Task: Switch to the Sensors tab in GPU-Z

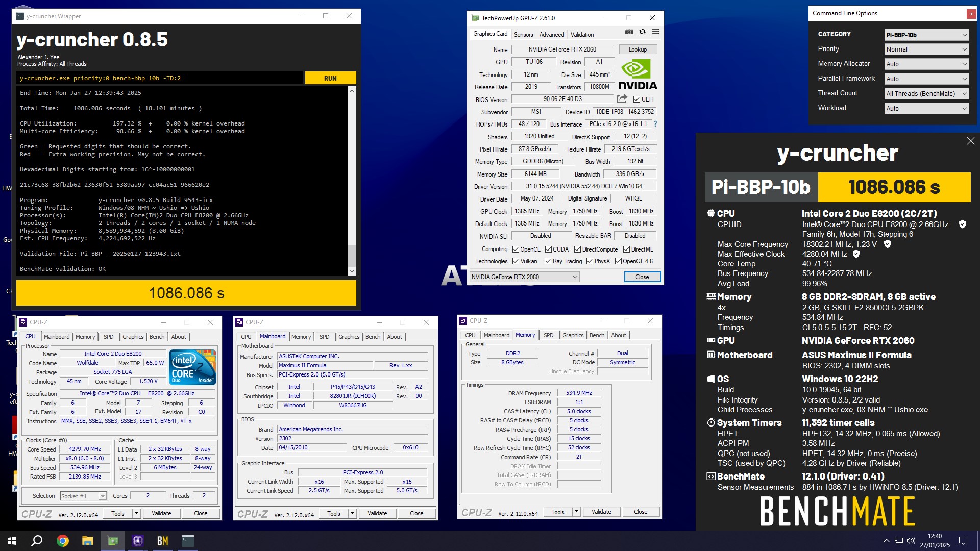Action: (x=523, y=35)
